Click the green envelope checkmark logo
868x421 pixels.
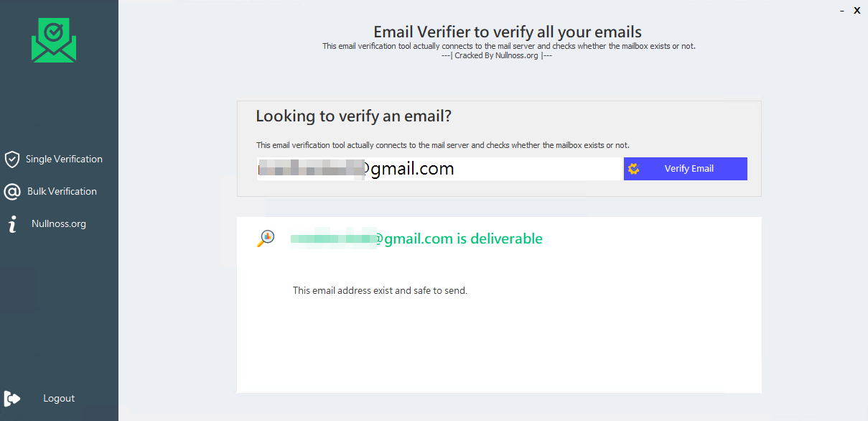(x=53, y=41)
